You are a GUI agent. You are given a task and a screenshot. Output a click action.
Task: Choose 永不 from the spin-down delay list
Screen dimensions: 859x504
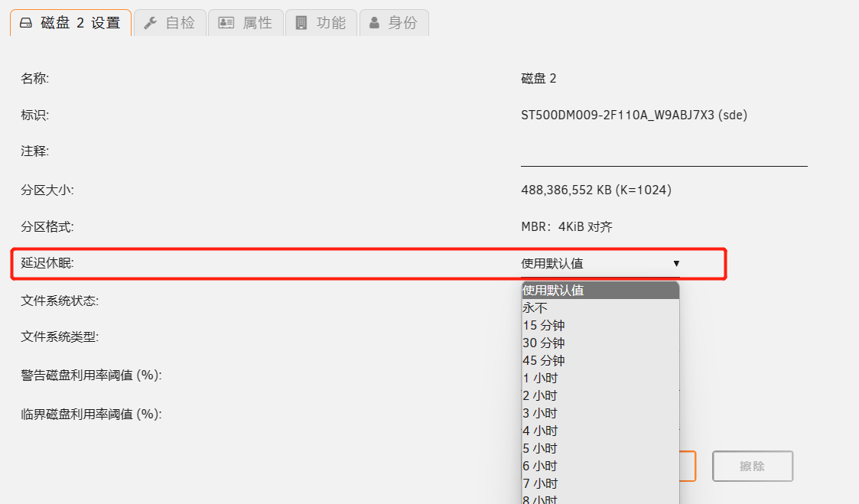pyautogui.click(x=535, y=308)
